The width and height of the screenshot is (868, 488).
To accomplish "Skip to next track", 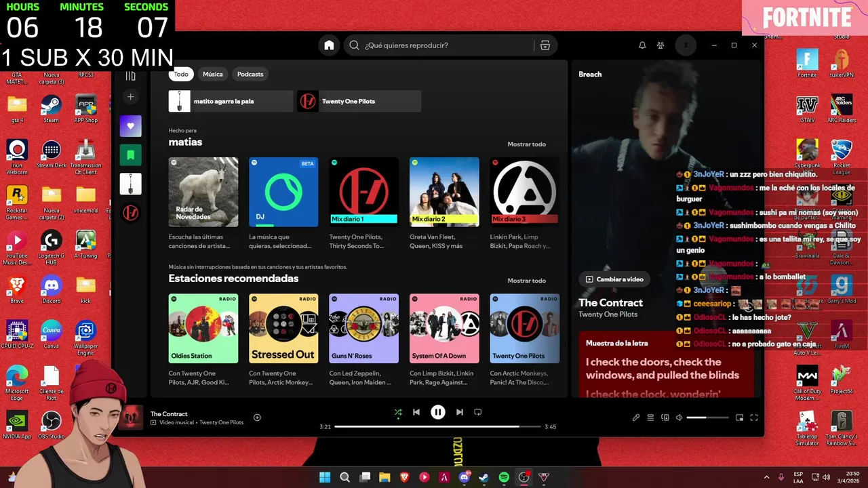I will (460, 412).
